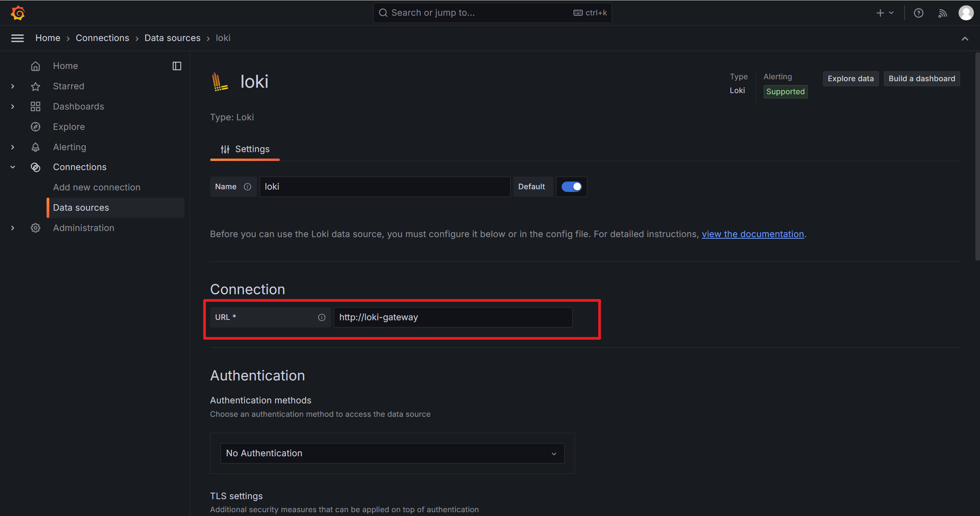The height and width of the screenshot is (516, 980).
Task: Open the No Authentication dropdown
Action: tap(392, 453)
